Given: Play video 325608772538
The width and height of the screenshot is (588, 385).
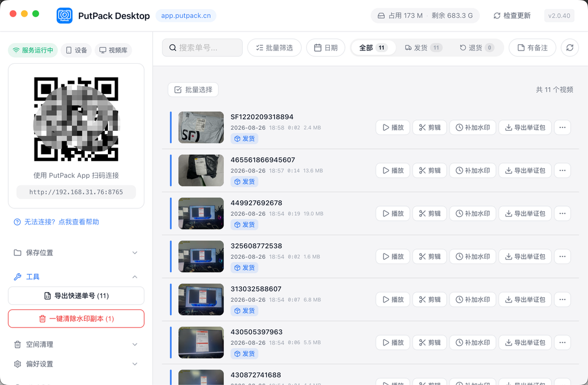Looking at the screenshot, I should click(393, 257).
